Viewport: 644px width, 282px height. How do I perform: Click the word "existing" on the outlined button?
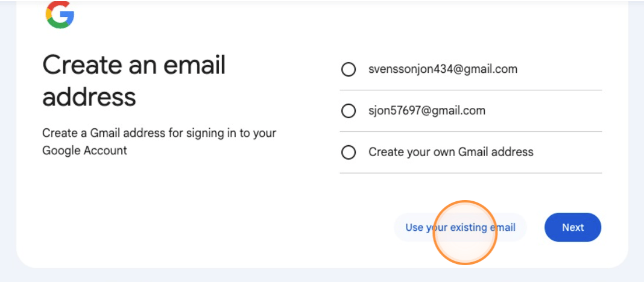(462, 228)
